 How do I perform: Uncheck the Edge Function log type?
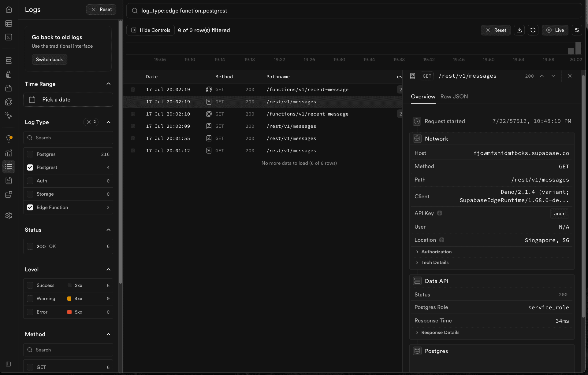(30, 208)
